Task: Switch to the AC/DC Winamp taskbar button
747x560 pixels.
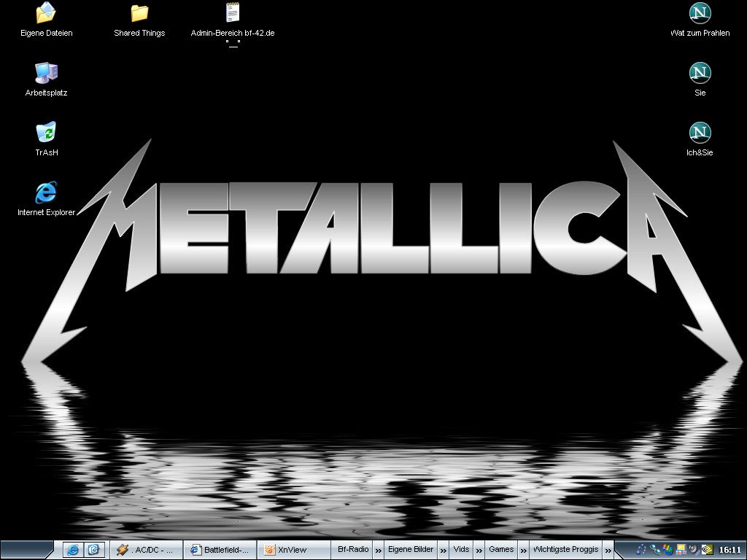Action: click(x=147, y=550)
